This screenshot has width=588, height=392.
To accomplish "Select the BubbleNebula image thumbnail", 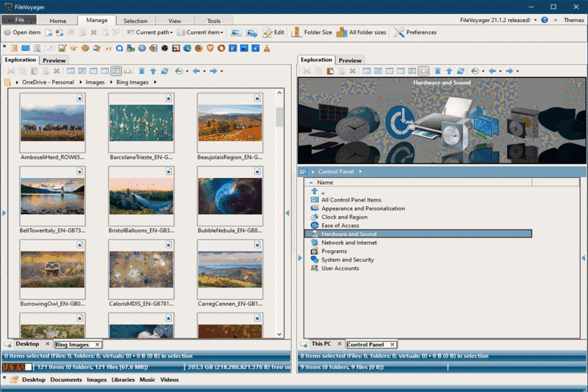I will [x=229, y=196].
